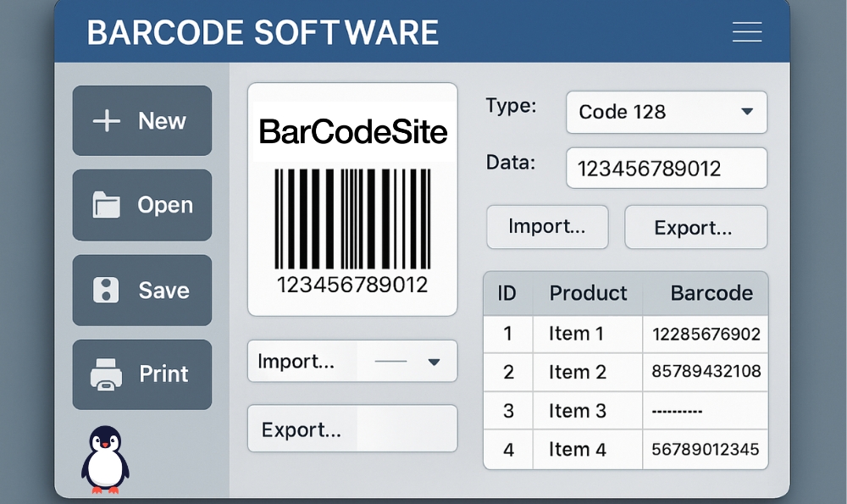Click the Data field with 123456789012
Viewport: 847px width, 504px height.
pyautogui.click(x=667, y=168)
